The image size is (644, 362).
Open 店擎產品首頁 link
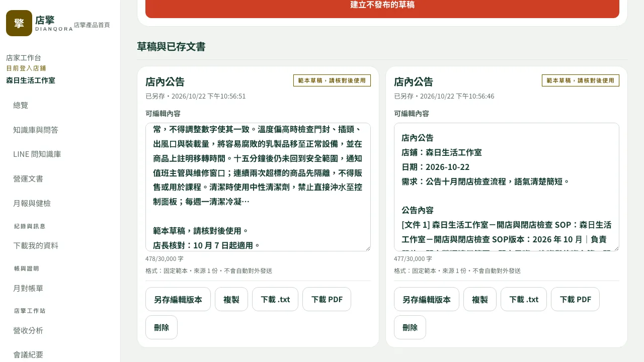(92, 25)
